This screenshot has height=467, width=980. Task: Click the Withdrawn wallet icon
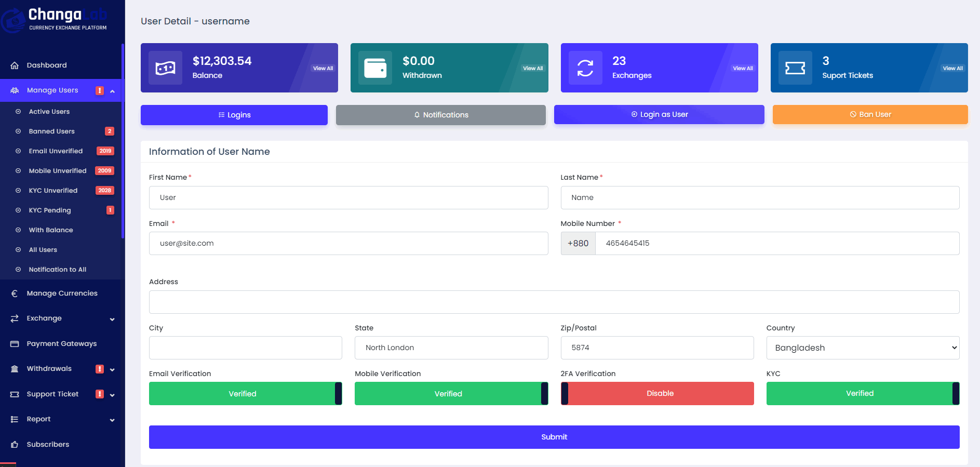[x=375, y=68]
